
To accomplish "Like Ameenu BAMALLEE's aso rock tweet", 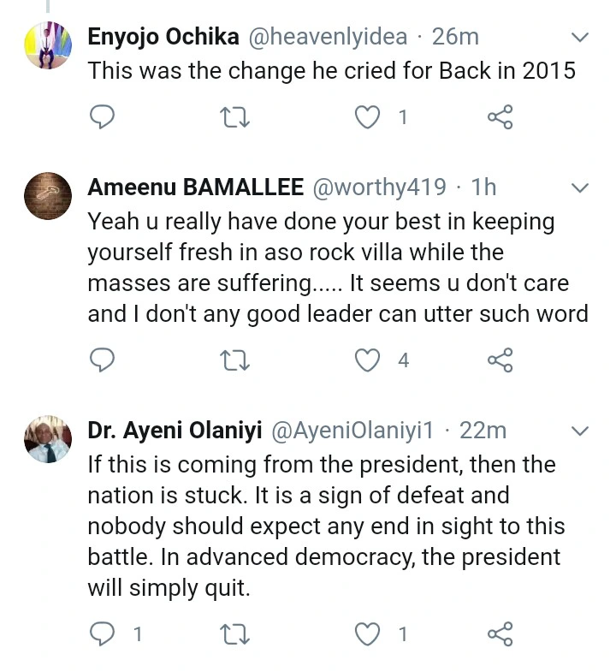I will coord(368,360).
